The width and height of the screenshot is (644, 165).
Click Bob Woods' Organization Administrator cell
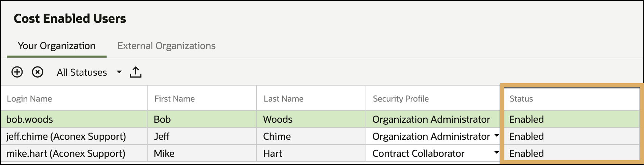pyautogui.click(x=431, y=119)
